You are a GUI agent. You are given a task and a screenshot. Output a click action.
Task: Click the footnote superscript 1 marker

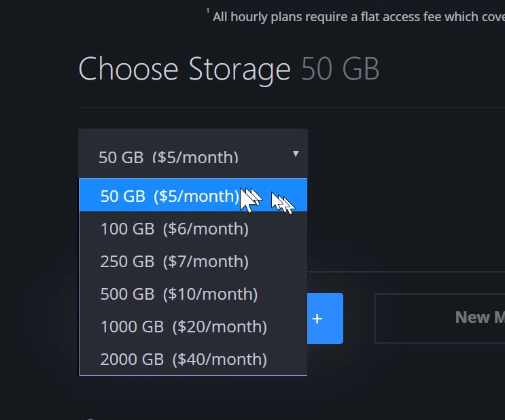[x=208, y=11]
